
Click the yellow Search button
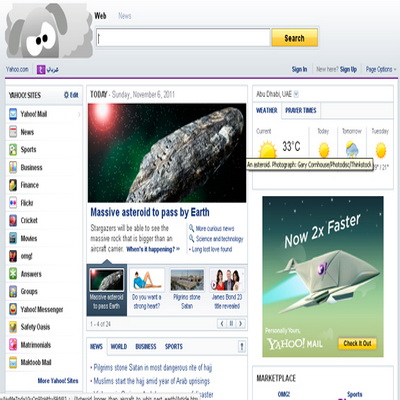point(294,38)
